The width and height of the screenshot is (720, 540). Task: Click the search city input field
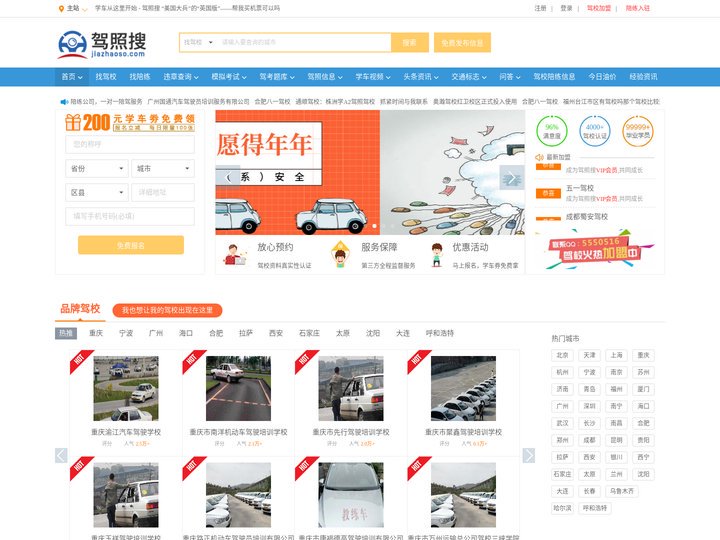tap(304, 42)
